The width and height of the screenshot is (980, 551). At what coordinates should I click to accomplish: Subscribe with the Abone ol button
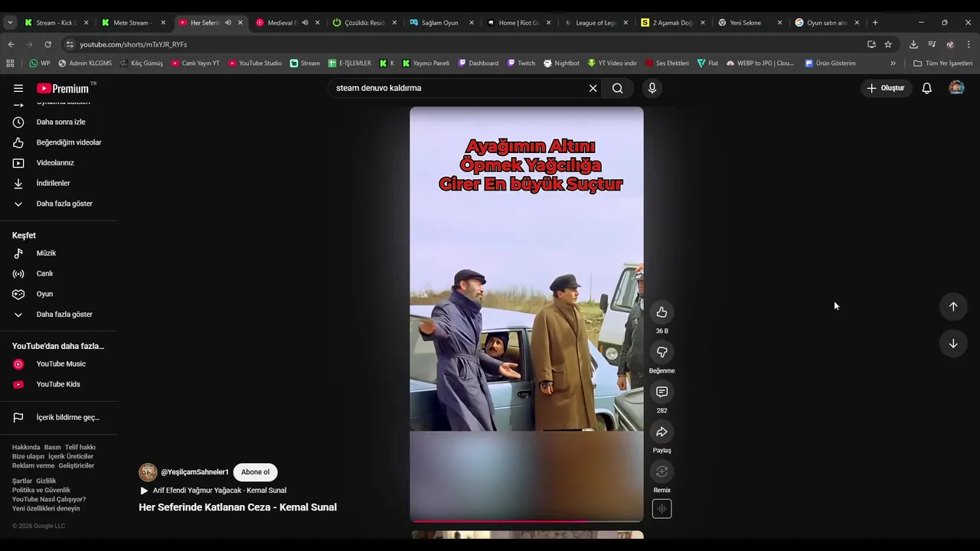[256, 472]
